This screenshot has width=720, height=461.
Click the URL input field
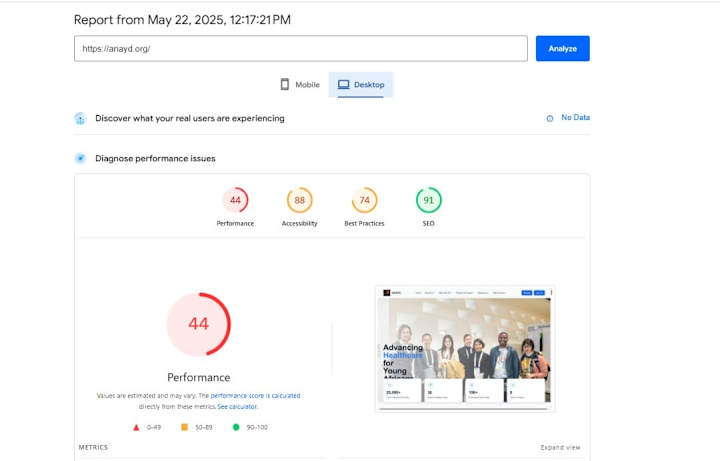click(301, 48)
